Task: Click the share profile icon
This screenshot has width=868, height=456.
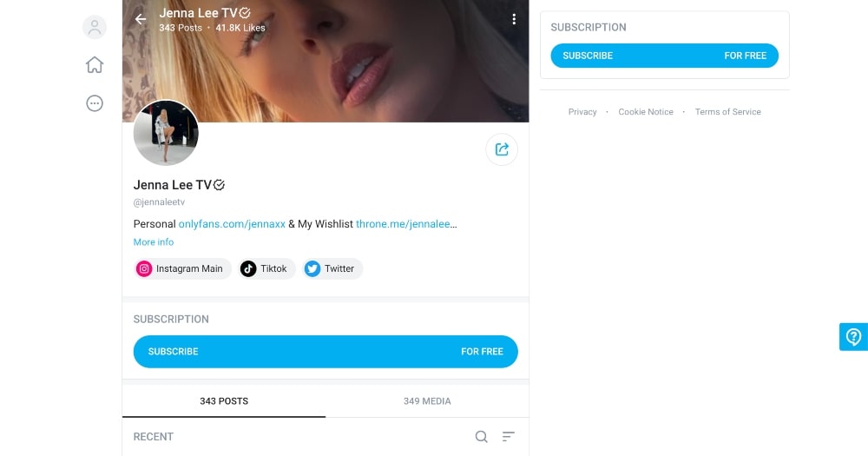Action: pyautogui.click(x=502, y=149)
